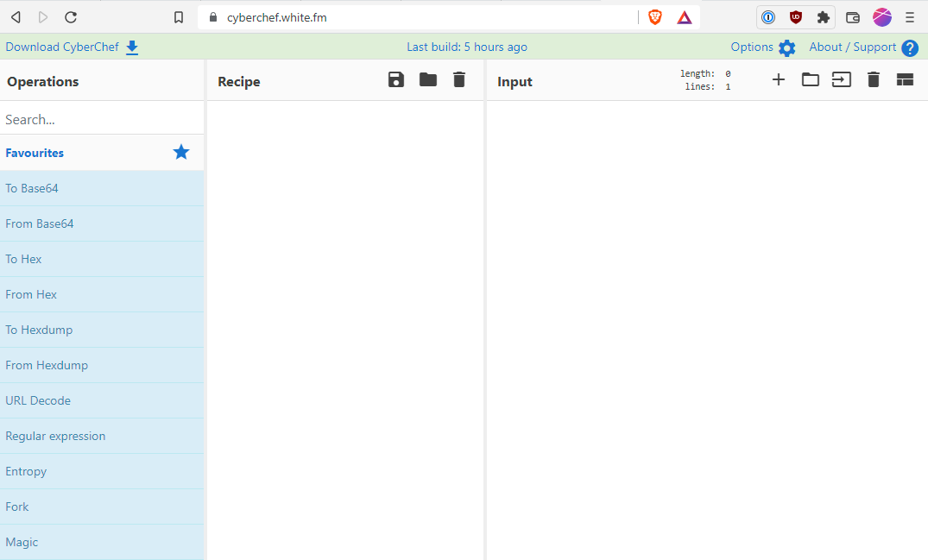The image size is (928, 560).
Task: Select the Magic operation
Action: click(22, 542)
